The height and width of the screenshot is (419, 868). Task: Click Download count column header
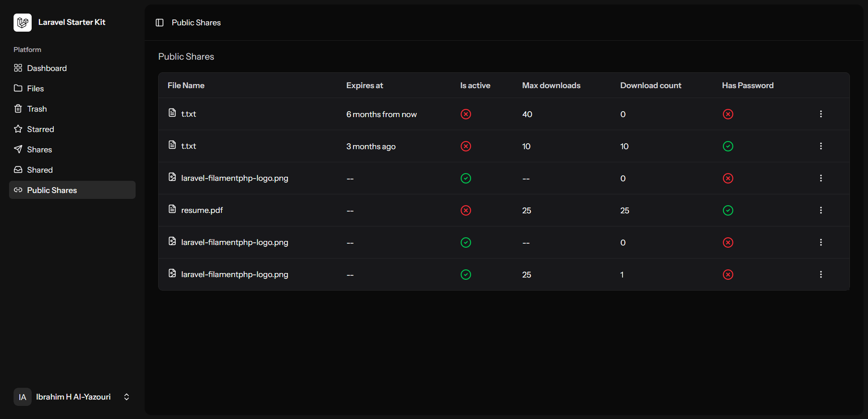point(651,85)
